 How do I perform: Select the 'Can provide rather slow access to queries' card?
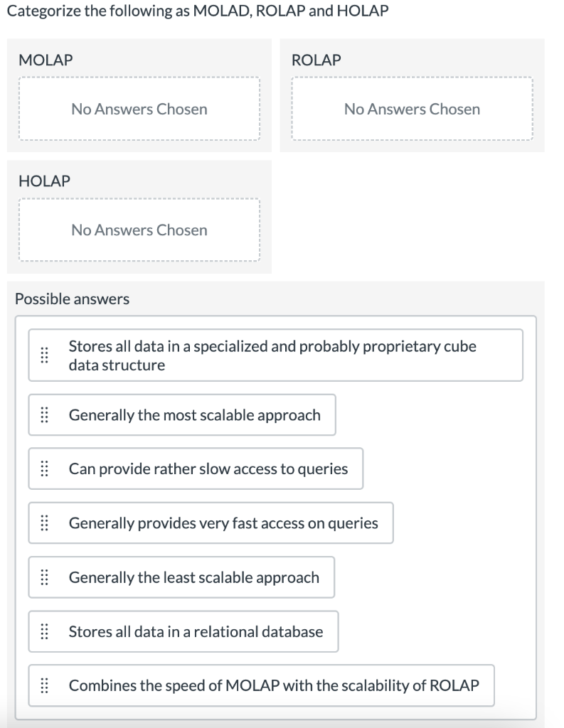196,469
